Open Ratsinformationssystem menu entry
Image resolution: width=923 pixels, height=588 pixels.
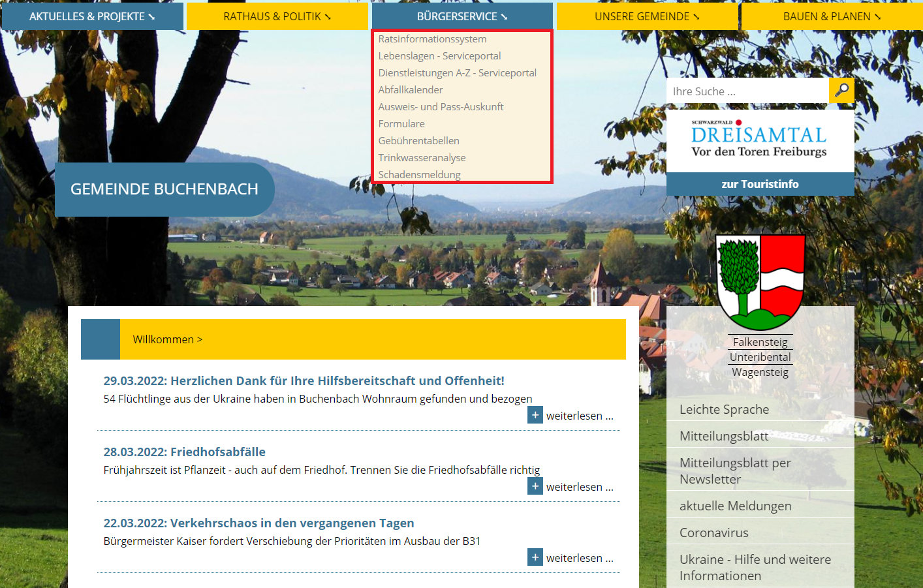point(432,39)
